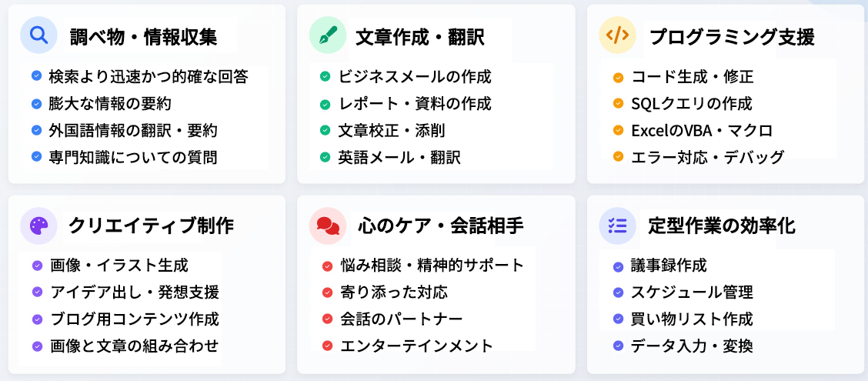
Task: Open the プログラミング支援 card title
Action: point(732,37)
